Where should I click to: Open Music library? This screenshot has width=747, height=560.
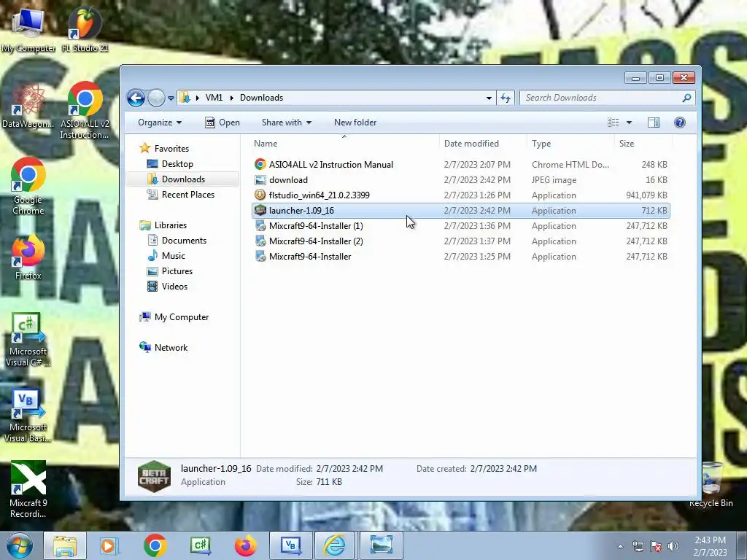[166, 256]
